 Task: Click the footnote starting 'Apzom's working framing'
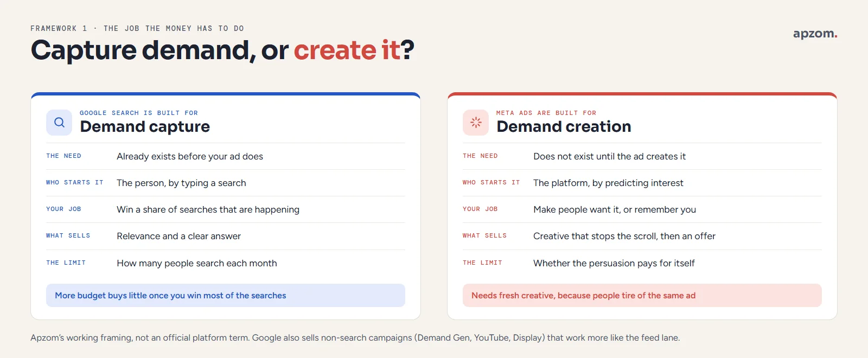click(x=355, y=337)
